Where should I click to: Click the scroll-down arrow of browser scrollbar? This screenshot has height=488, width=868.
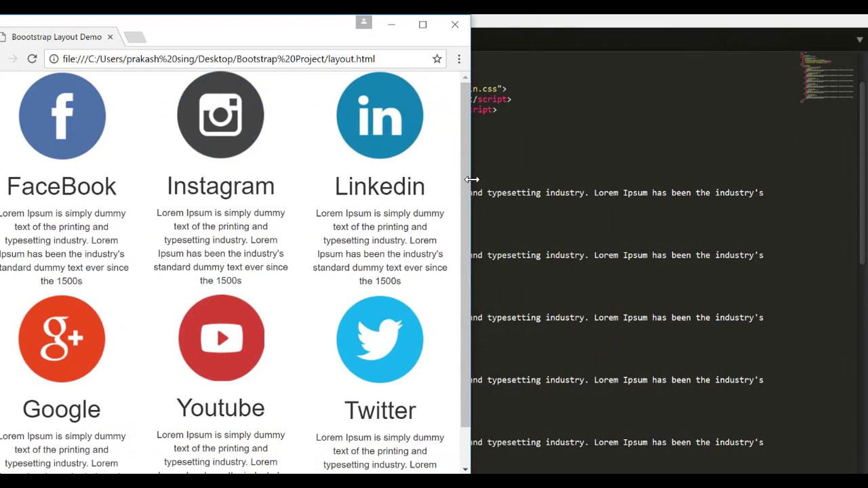(465, 469)
